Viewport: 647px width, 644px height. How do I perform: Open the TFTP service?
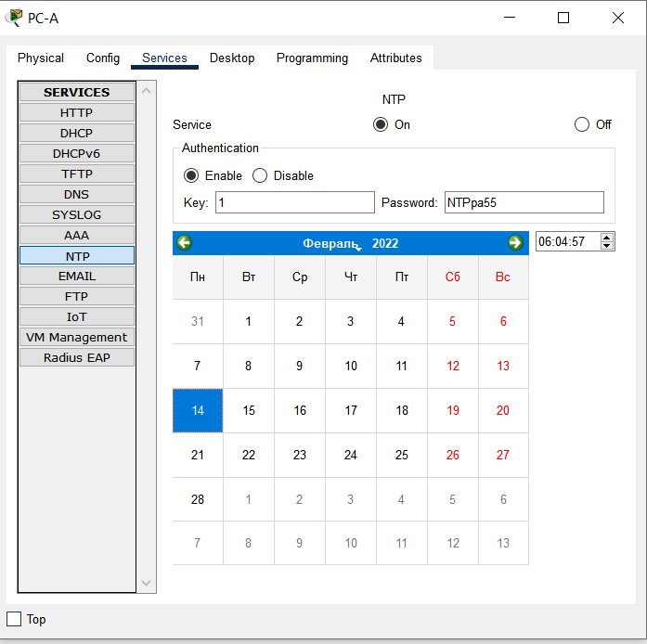point(77,174)
